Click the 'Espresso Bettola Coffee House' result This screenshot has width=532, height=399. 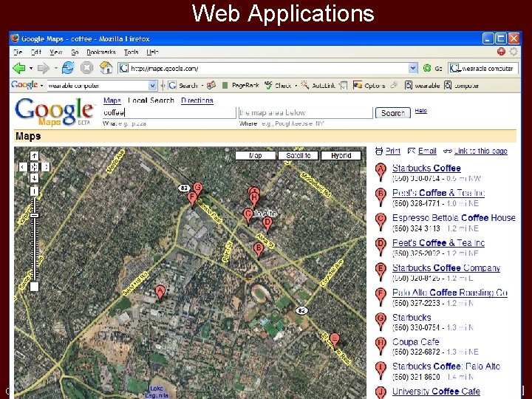(x=454, y=218)
